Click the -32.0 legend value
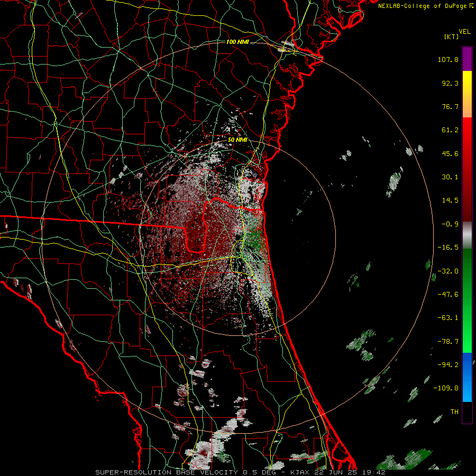Image resolution: width=476 pixels, height=476 pixels. point(448,271)
